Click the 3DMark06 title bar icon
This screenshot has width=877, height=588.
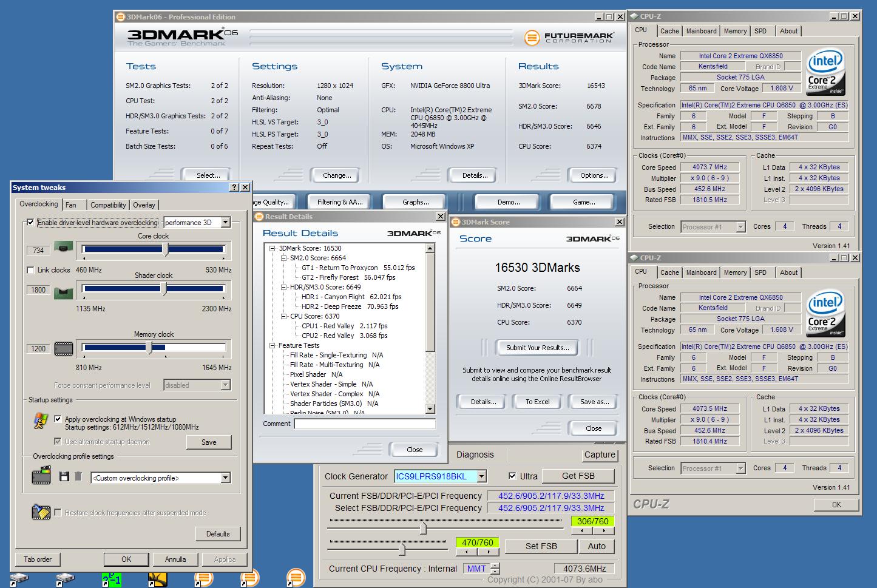point(121,17)
